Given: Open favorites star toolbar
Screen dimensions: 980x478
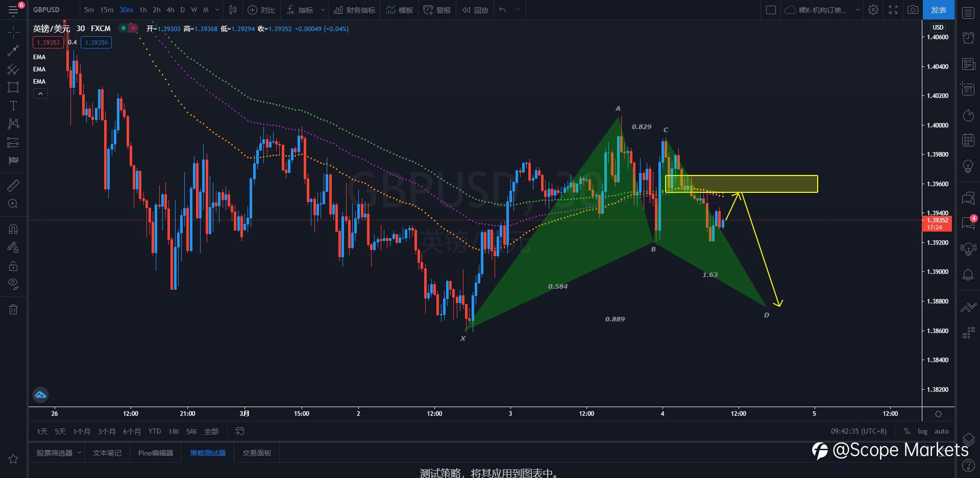Looking at the screenshot, I should (13, 459).
